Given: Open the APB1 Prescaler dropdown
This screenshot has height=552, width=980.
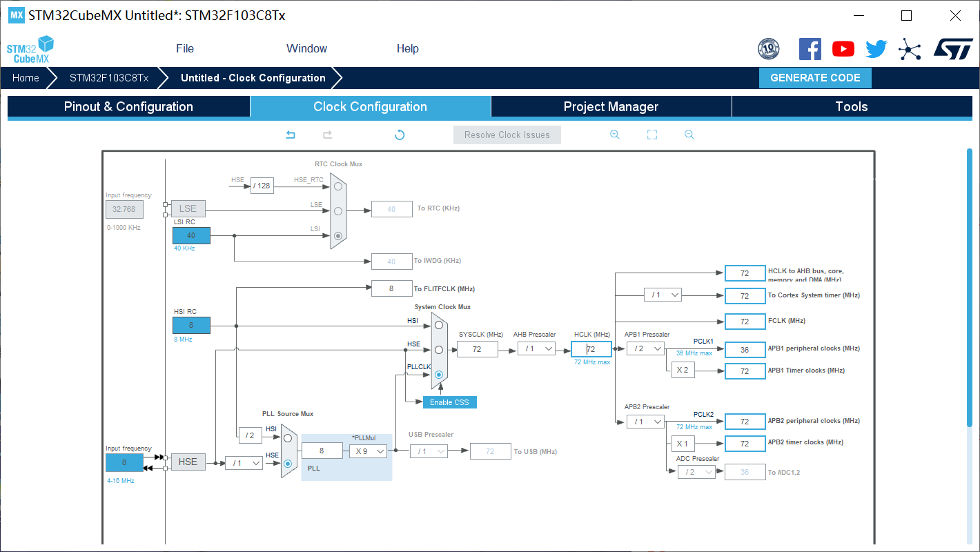Looking at the screenshot, I should [x=645, y=349].
